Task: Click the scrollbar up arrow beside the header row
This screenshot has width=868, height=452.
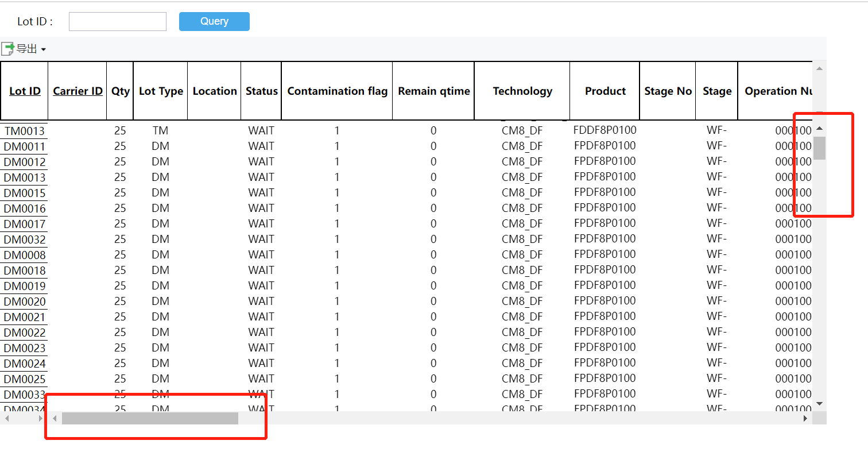Action: click(819, 68)
